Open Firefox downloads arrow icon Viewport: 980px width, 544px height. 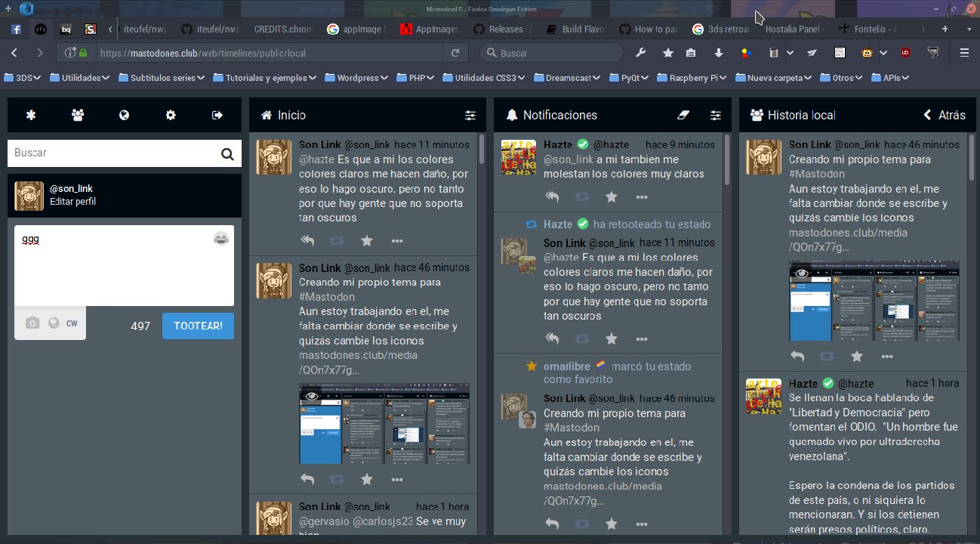point(719,53)
